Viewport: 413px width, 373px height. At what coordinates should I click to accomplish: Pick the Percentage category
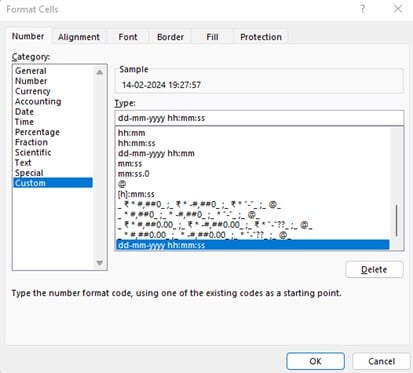[53, 132]
